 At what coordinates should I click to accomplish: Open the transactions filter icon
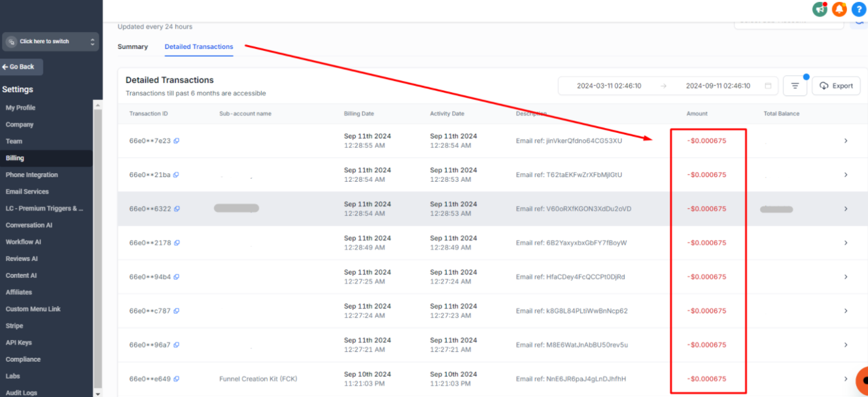coord(795,86)
